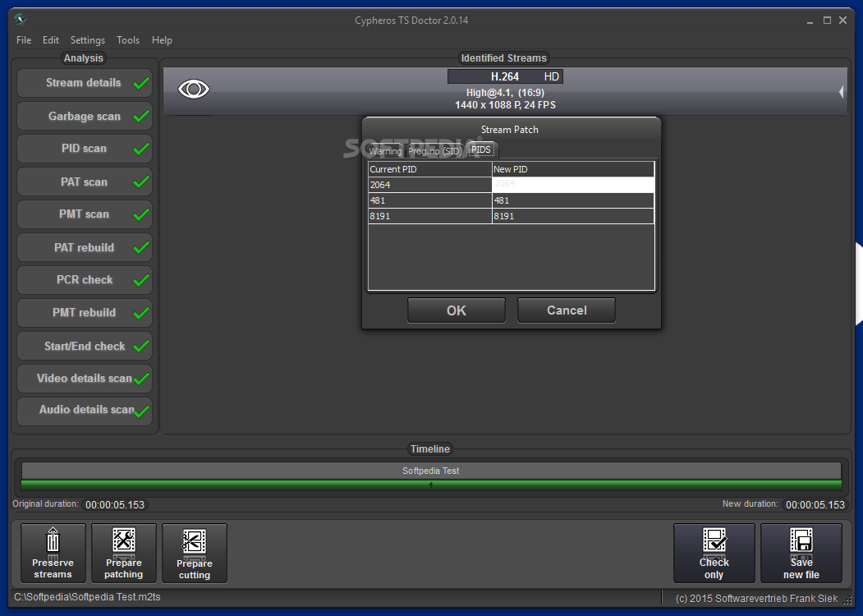This screenshot has width=863, height=616.
Task: Select the PIDS tab in Stream Patch
Action: (x=481, y=149)
